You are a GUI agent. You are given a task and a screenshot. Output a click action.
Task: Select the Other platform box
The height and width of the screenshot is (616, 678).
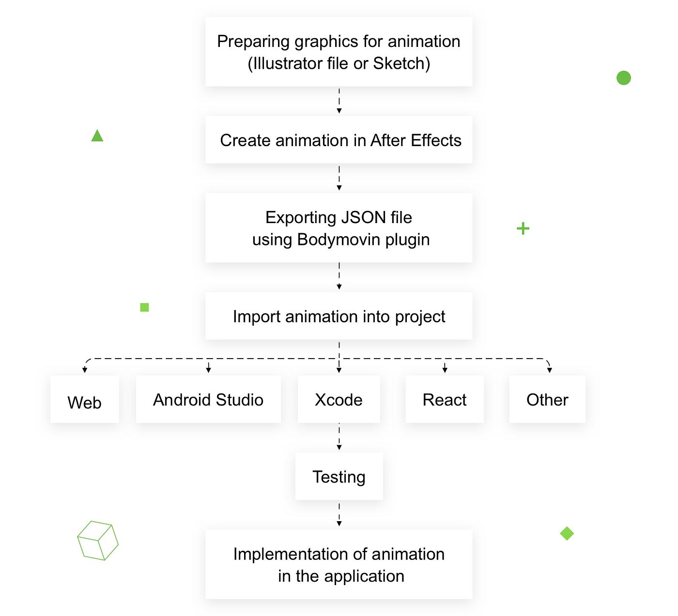pos(547,399)
